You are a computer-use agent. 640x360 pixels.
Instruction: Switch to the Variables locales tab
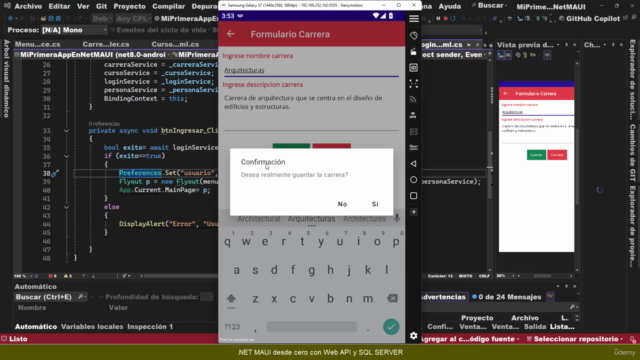[x=92, y=327]
